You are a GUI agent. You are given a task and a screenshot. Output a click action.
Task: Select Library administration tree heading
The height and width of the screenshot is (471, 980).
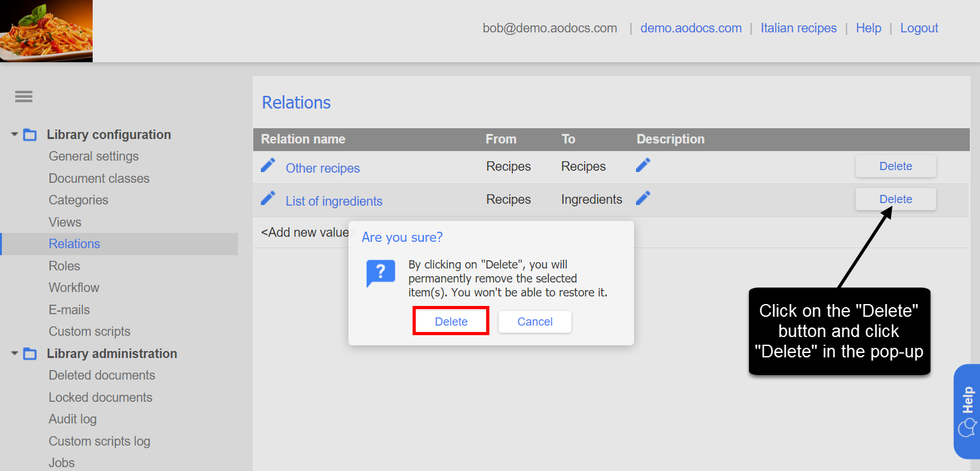112,354
